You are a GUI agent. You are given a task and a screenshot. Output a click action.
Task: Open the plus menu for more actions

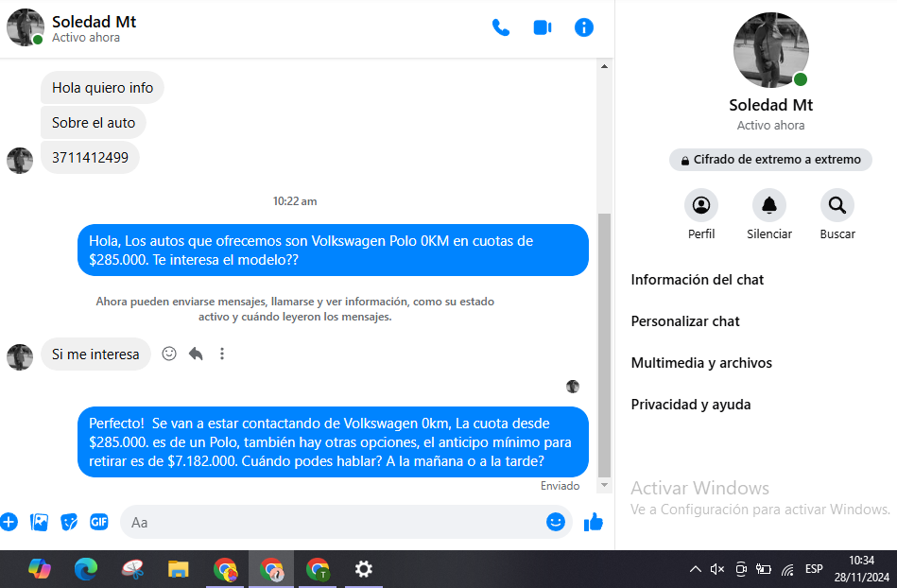pyautogui.click(x=9, y=522)
